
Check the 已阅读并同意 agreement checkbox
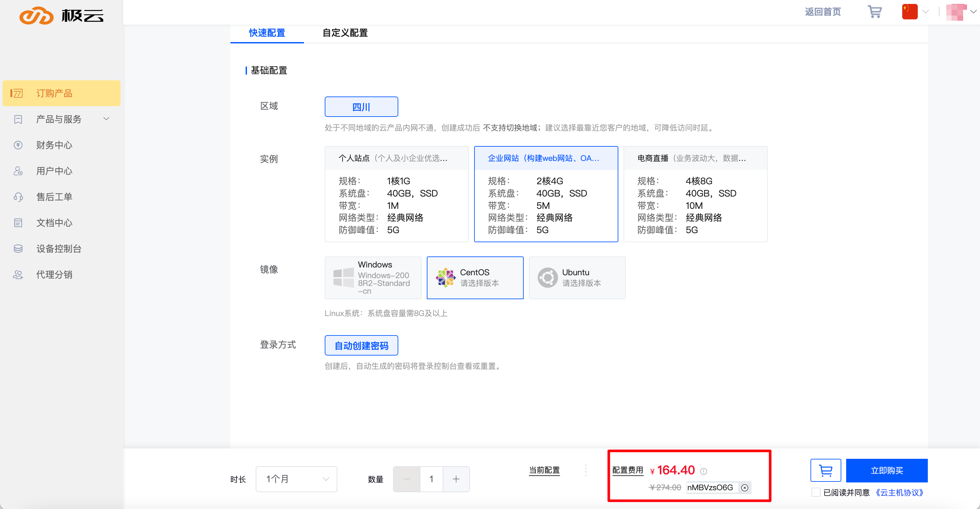pos(816,492)
